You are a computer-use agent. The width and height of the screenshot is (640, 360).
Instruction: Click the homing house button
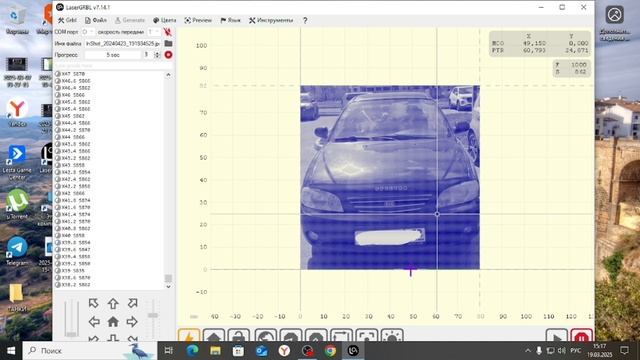click(214, 336)
